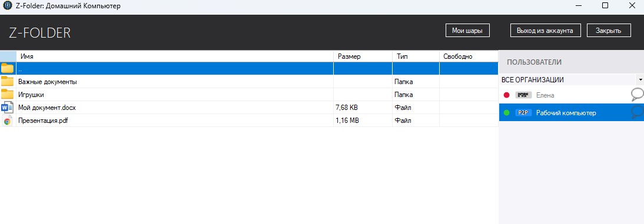Click the Z-FOLDER logo text

point(40,33)
